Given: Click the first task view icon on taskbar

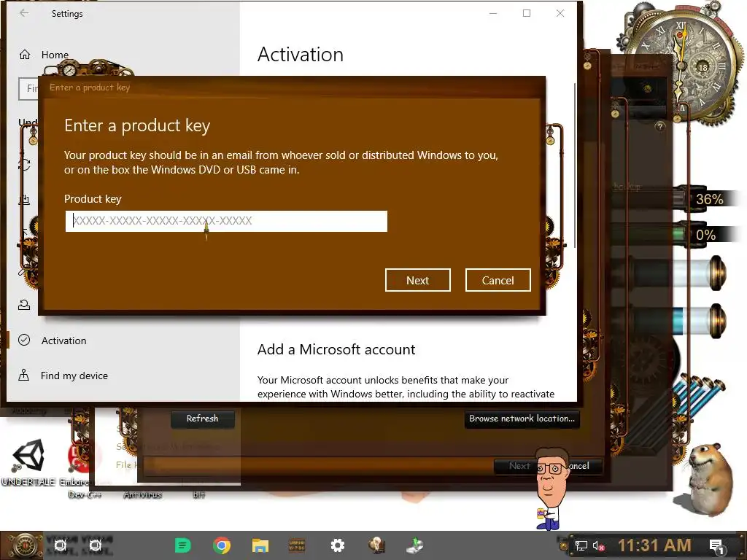Looking at the screenshot, I should point(60,545).
